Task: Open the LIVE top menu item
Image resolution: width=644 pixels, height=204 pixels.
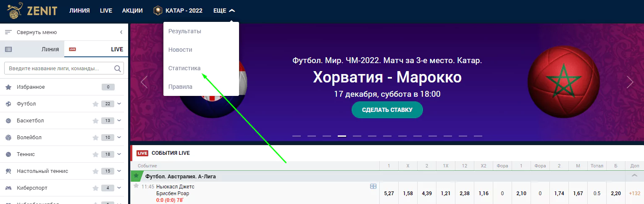Action: click(106, 11)
